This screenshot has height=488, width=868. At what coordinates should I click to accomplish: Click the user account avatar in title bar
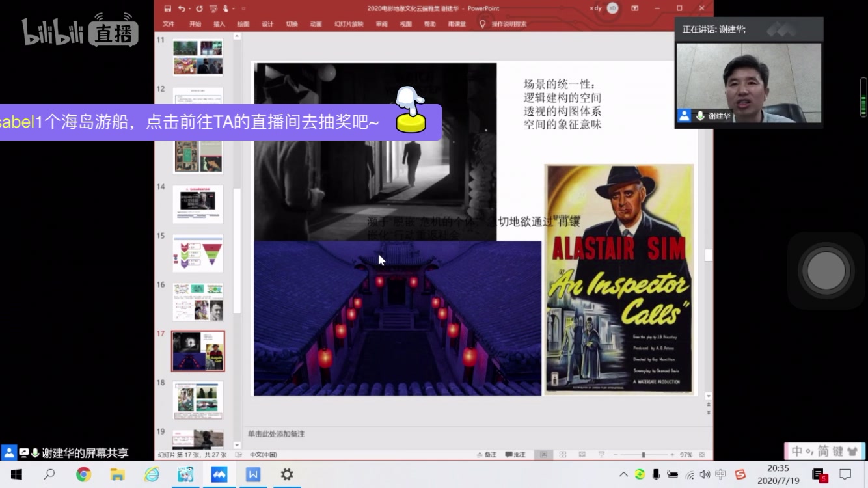tap(612, 8)
